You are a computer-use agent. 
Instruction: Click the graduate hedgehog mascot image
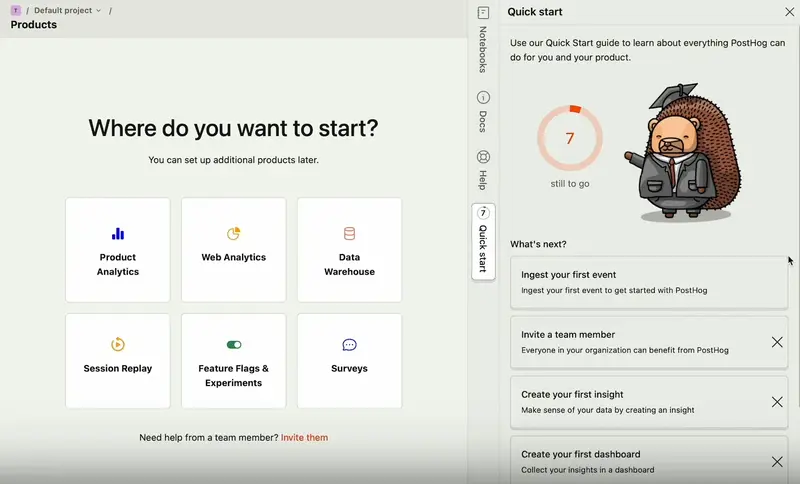683,152
